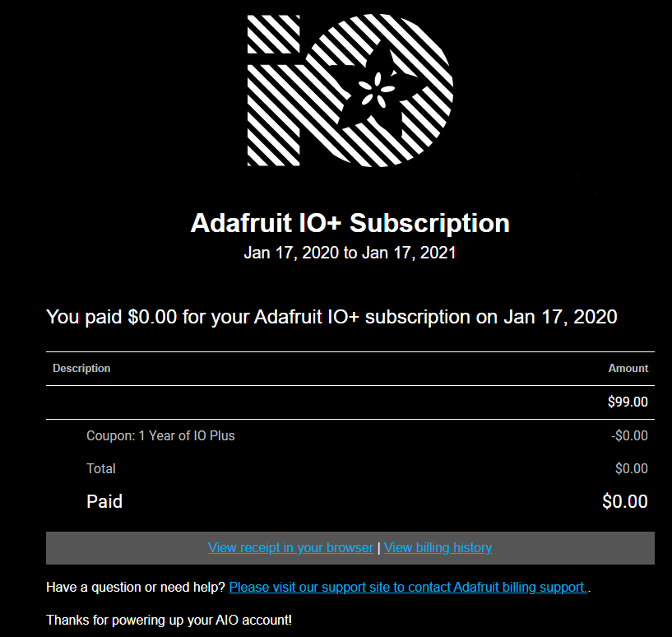Click the You paid $0.00 summary line
The height and width of the screenshot is (637, 672).
pos(331,318)
